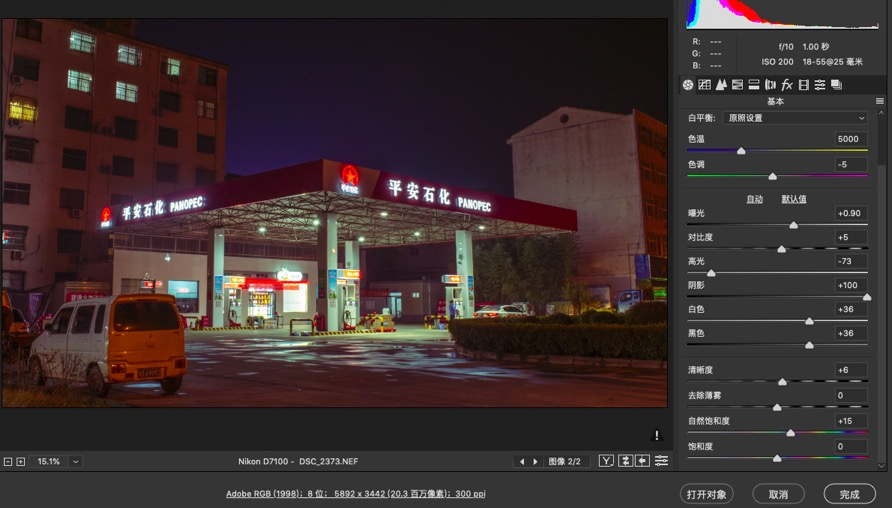Click the 对比度 value field +5

851,237
